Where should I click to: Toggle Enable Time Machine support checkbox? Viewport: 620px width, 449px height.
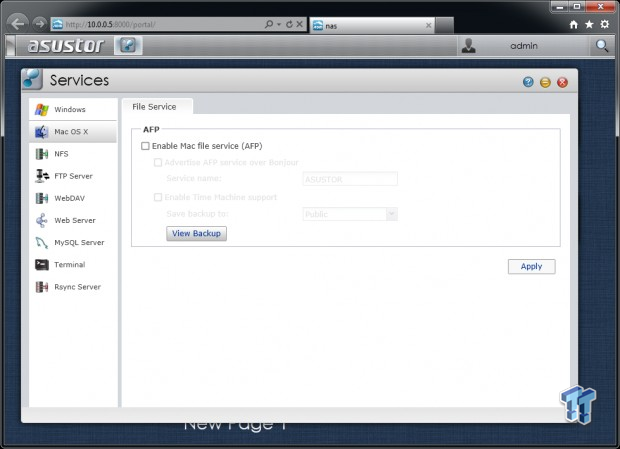tap(158, 197)
